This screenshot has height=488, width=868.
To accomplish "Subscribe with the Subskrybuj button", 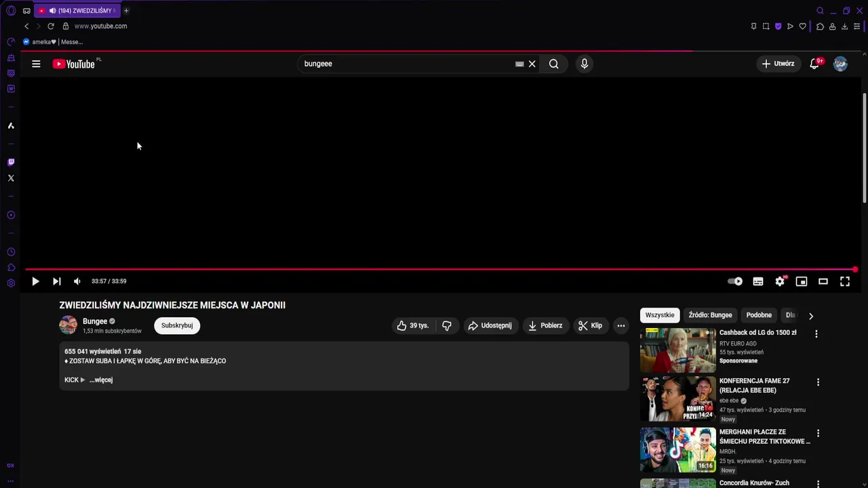I will pyautogui.click(x=177, y=325).
